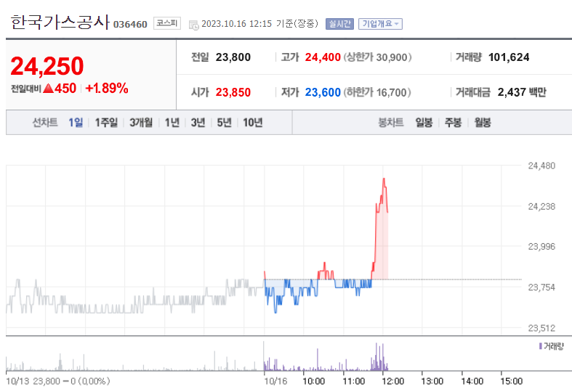572x392 pixels.
Task: Click the +1.89% change rate
Action: (x=107, y=88)
